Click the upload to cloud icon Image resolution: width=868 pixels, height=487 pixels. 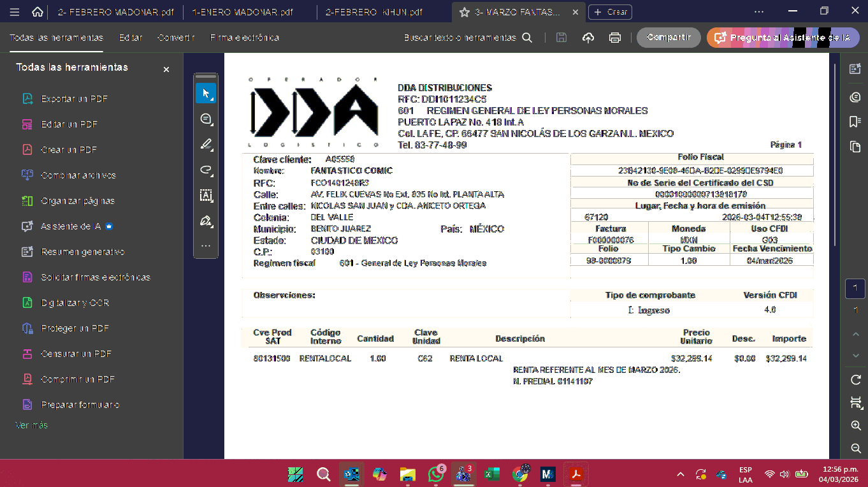pyautogui.click(x=588, y=38)
